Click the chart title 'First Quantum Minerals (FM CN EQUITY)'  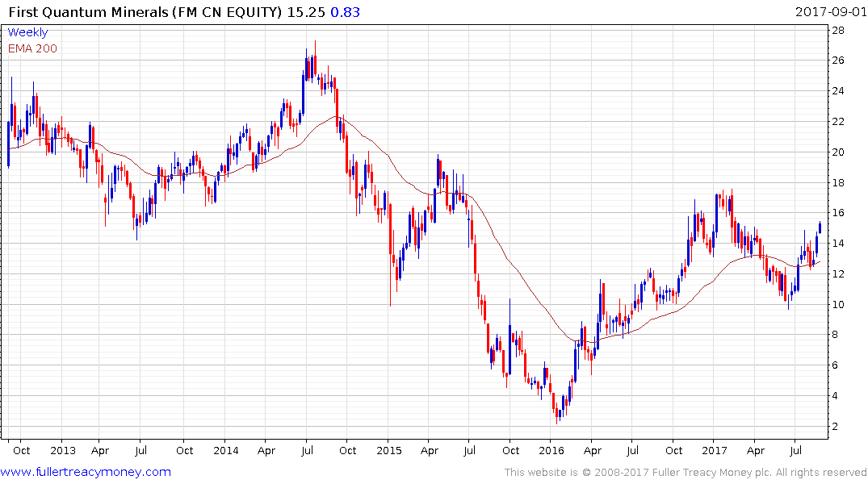[145, 11]
